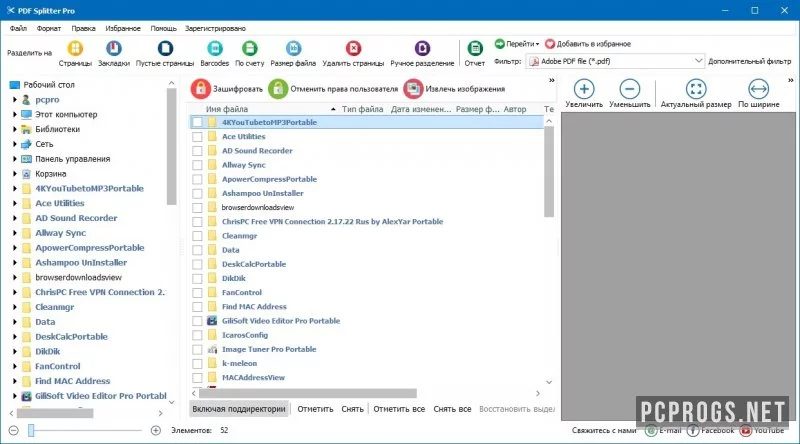Viewport: 800px width, 444px height.
Task: Click the Зашифровать lock icon
Action: point(201,89)
